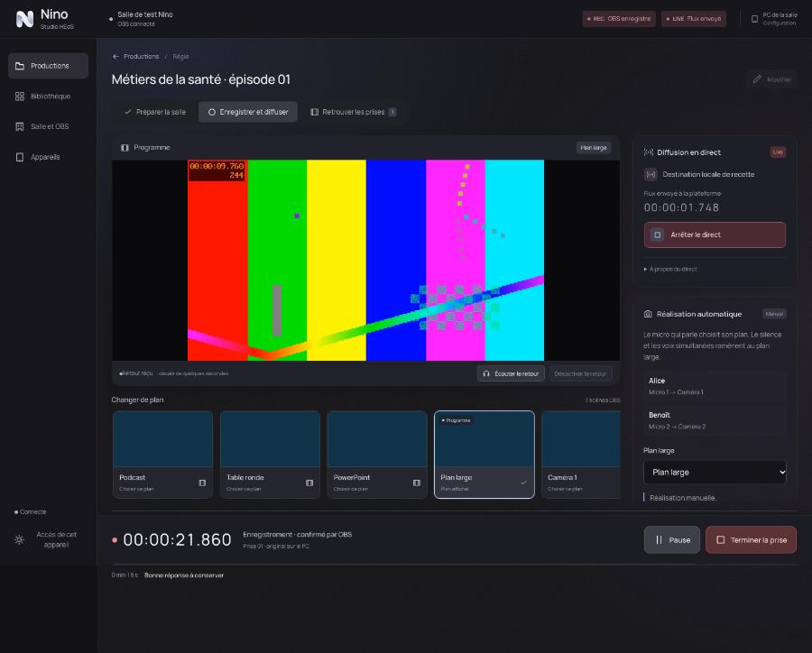The height and width of the screenshot is (653, 812).
Task: Open Productions via its folder icon
Action: point(20,66)
